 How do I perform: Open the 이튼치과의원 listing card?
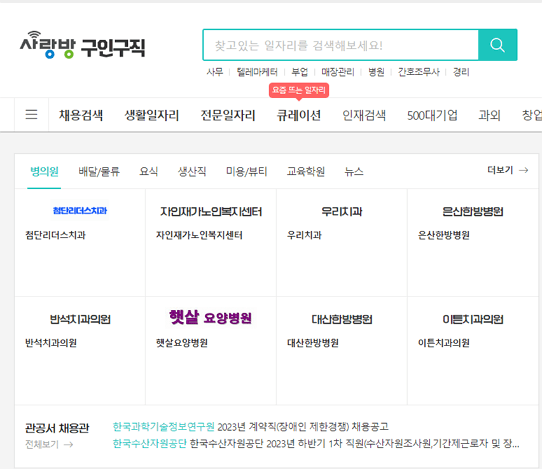[473, 350]
